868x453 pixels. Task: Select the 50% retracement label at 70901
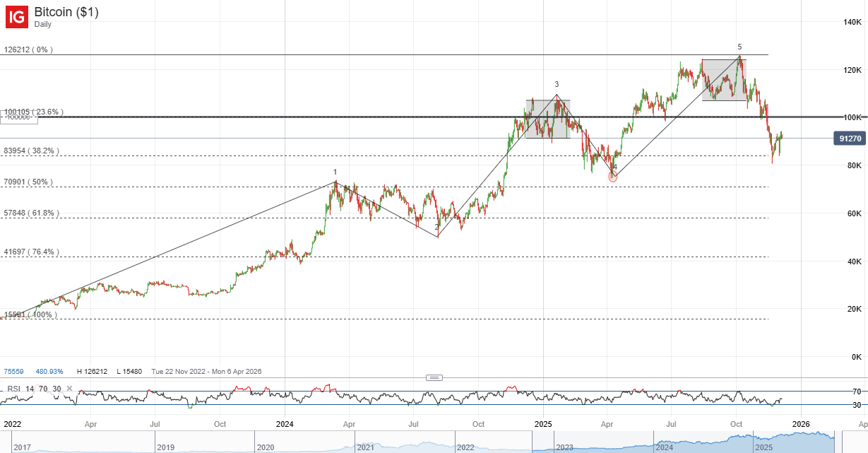pyautogui.click(x=28, y=182)
